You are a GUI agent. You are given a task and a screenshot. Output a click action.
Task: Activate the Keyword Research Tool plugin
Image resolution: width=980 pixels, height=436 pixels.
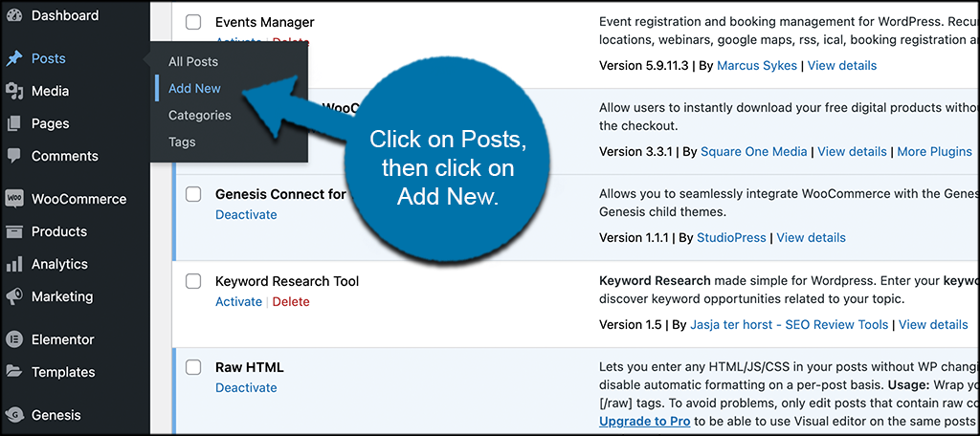coord(238,302)
